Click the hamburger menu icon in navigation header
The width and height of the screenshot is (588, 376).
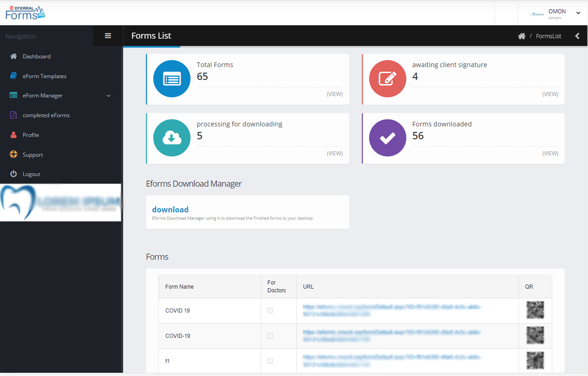coord(108,36)
